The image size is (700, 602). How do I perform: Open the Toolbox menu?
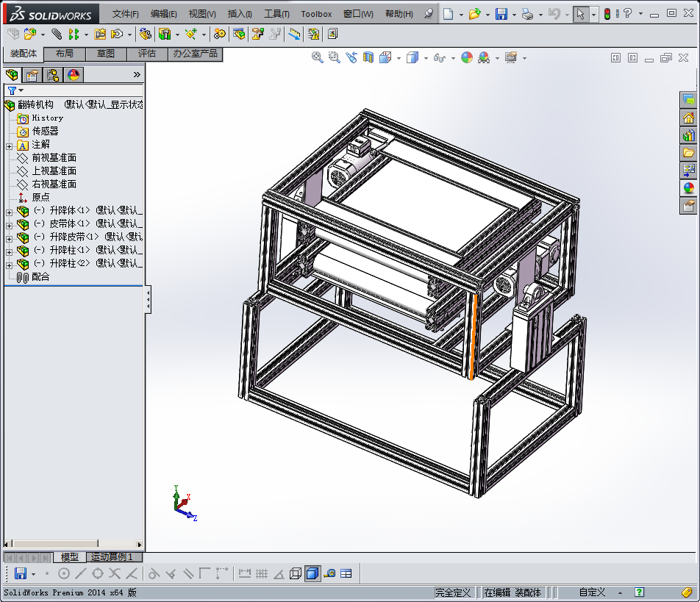pos(316,14)
